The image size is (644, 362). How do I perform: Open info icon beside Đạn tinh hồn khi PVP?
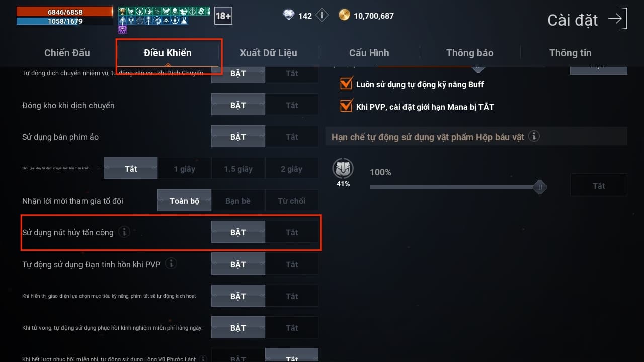click(x=171, y=264)
